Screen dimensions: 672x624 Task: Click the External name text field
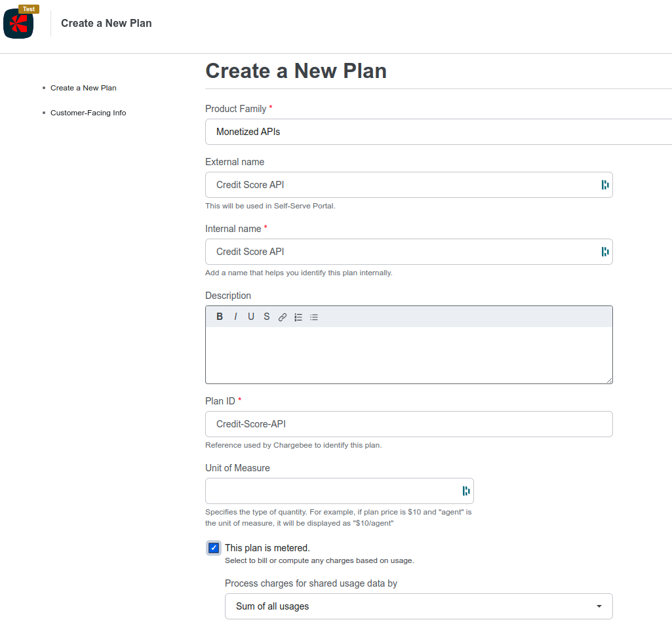(x=400, y=185)
